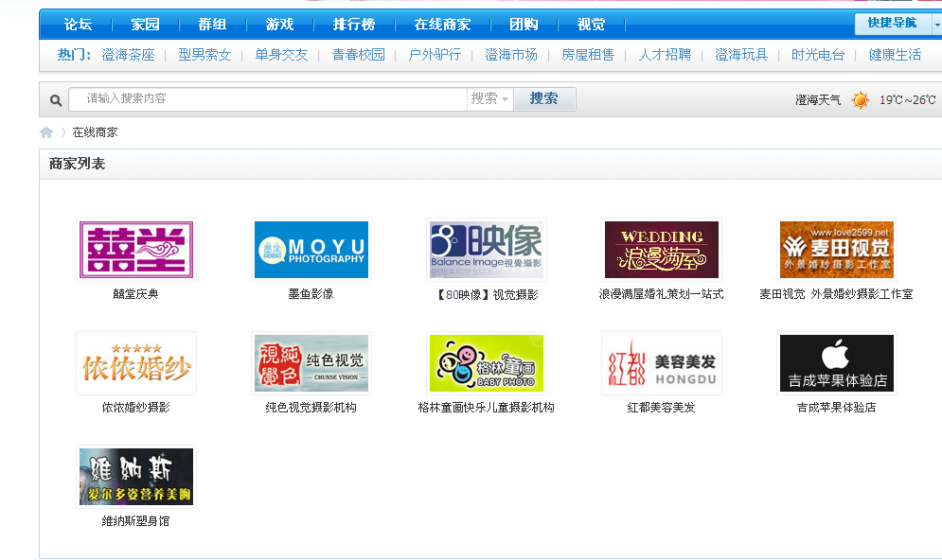This screenshot has width=942, height=560.
Task: Open the 纯色视觉摄影机构 name link
Action: click(311, 408)
